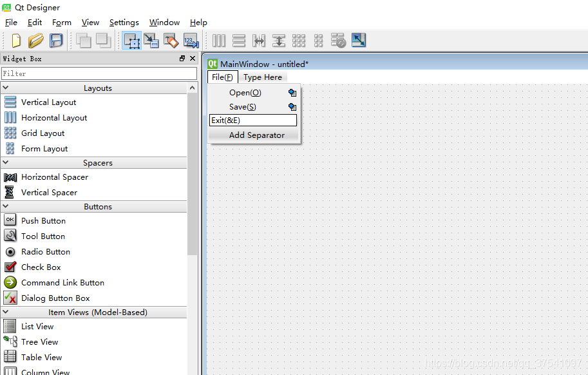Select the Table View widget
Viewport: 588px width, 375px height.
coord(94,357)
